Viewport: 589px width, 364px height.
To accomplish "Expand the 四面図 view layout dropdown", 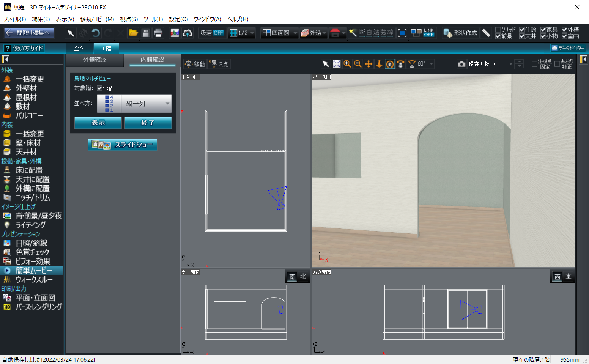I will tap(295, 33).
